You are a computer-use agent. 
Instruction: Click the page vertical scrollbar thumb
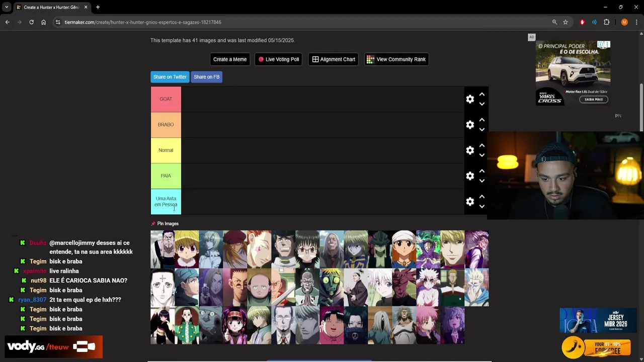pyautogui.click(x=641, y=108)
